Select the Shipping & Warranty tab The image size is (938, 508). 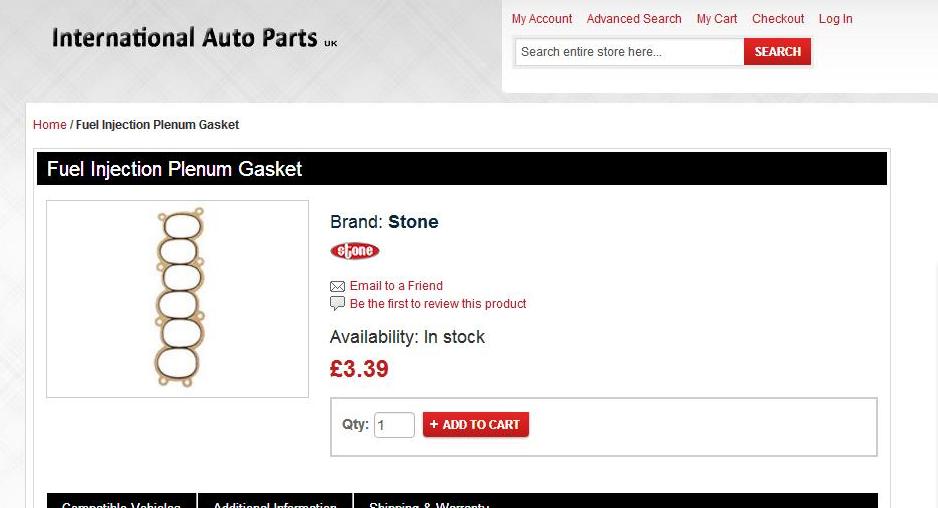(429, 502)
